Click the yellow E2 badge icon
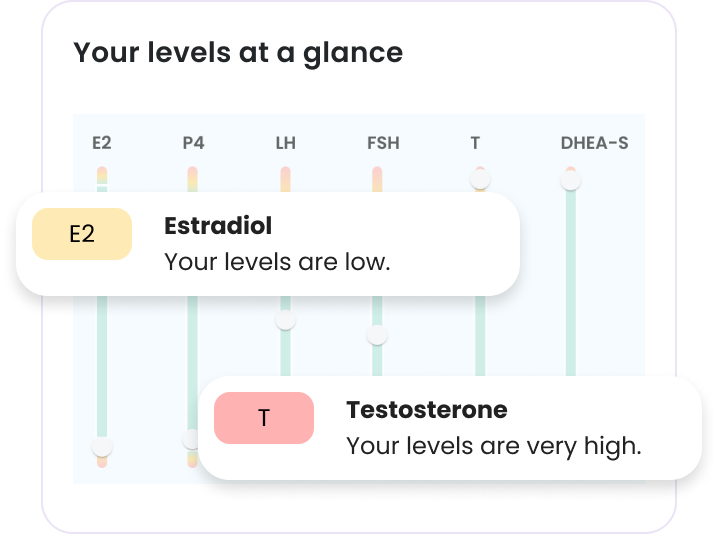The height and width of the screenshot is (534, 718). pyautogui.click(x=82, y=234)
